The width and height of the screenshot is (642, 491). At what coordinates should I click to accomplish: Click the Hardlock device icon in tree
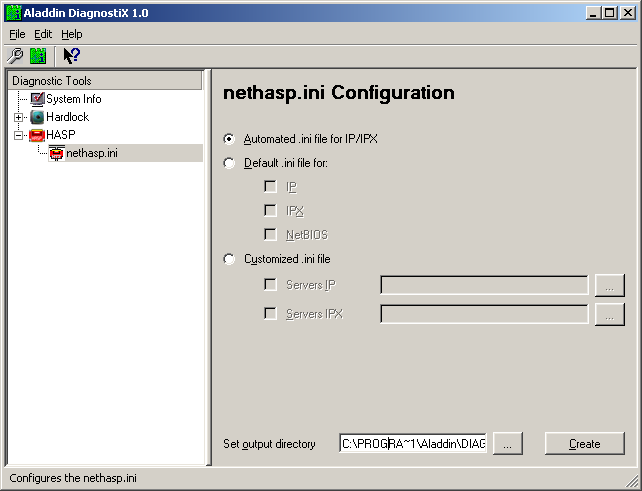[x=37, y=117]
